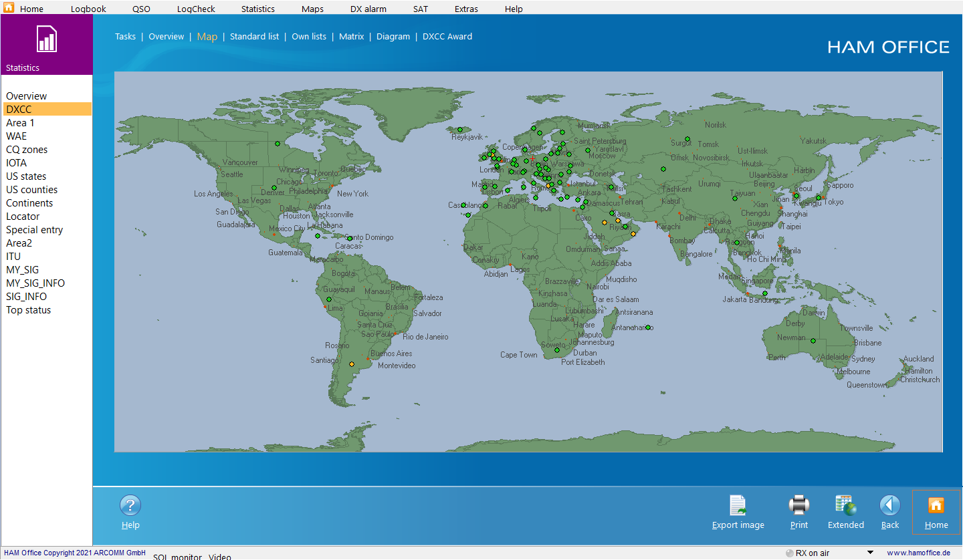Image resolution: width=963 pixels, height=560 pixels.
Task: Open the Extended globe icon
Action: [x=846, y=505]
